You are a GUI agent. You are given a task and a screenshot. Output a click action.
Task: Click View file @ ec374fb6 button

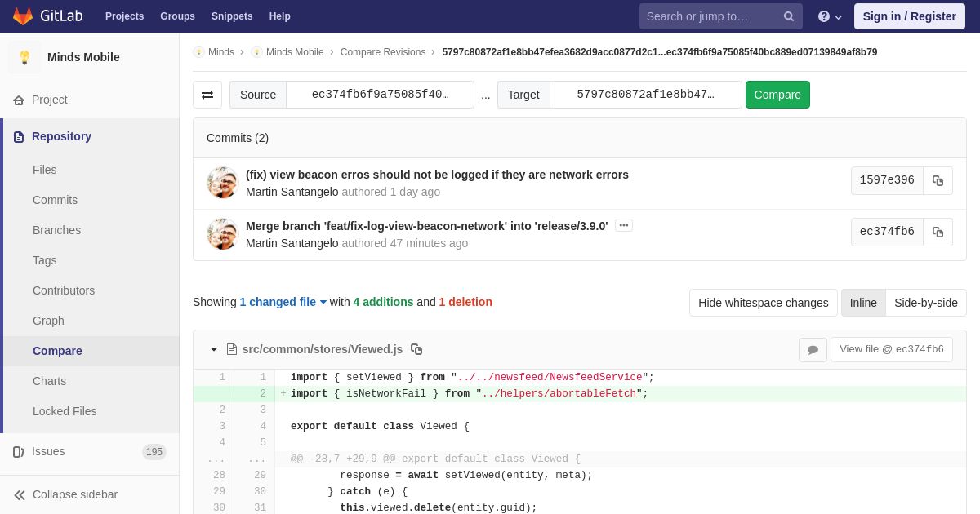pos(892,349)
